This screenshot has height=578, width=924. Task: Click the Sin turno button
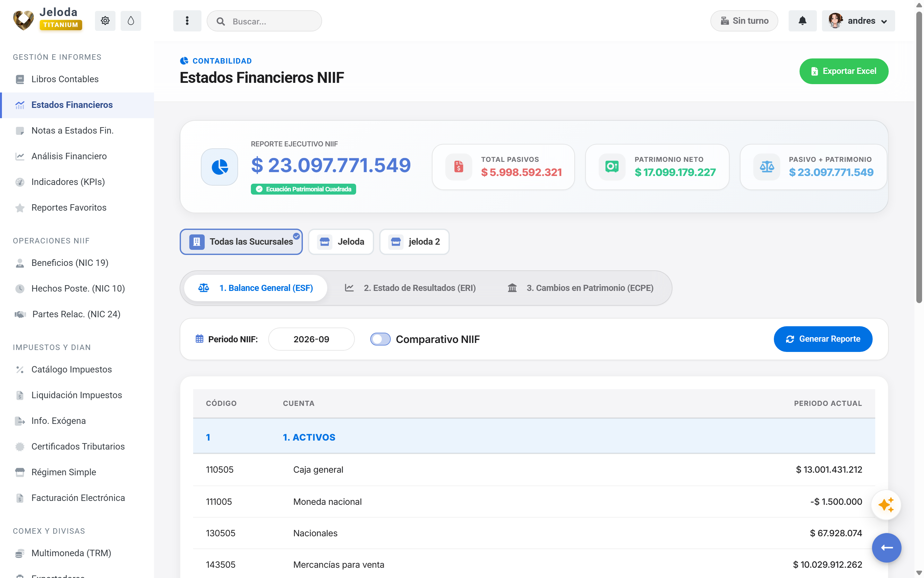tap(744, 21)
